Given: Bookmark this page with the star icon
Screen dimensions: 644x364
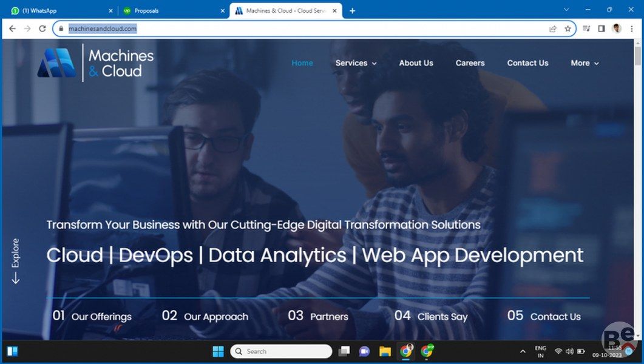Looking at the screenshot, I should point(568,29).
